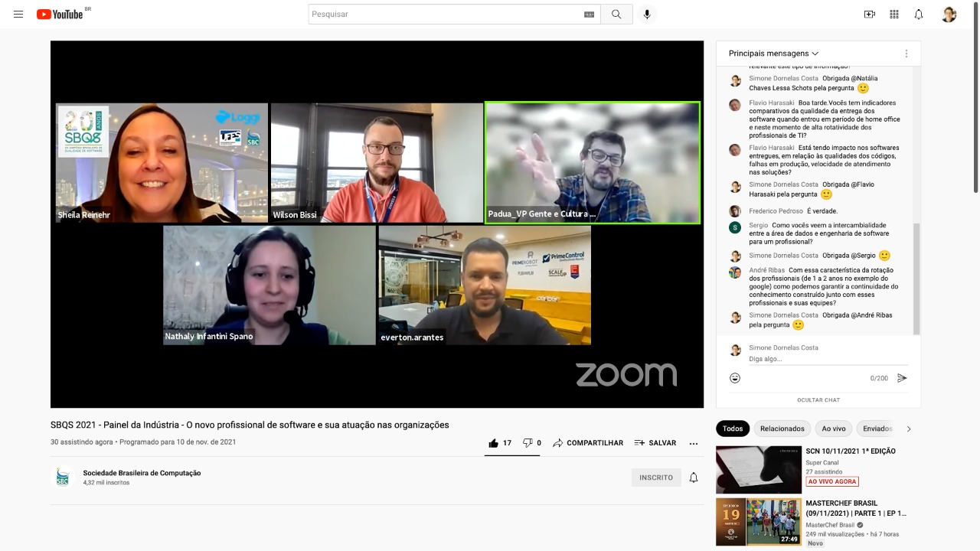Select the Ao vivo filter chip

[x=834, y=429]
